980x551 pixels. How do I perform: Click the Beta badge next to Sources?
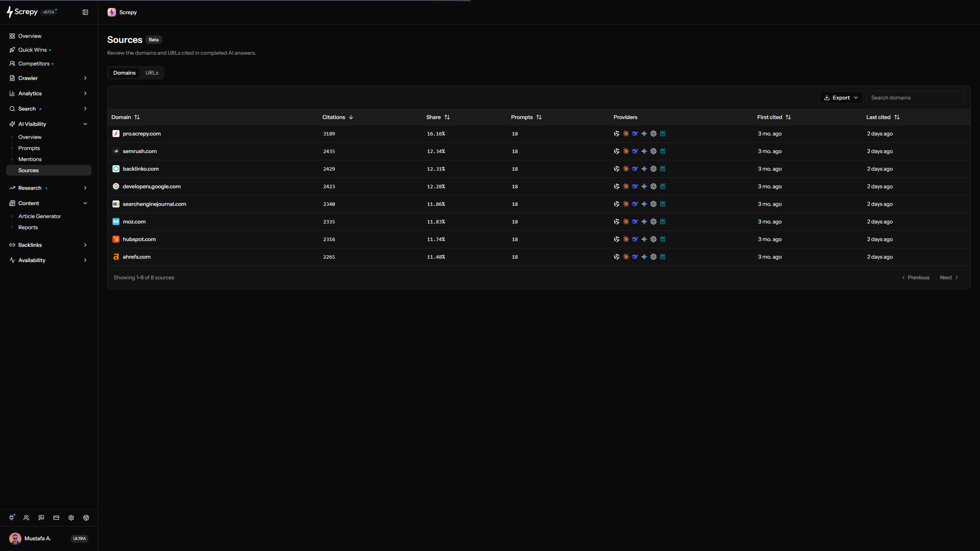tap(154, 40)
